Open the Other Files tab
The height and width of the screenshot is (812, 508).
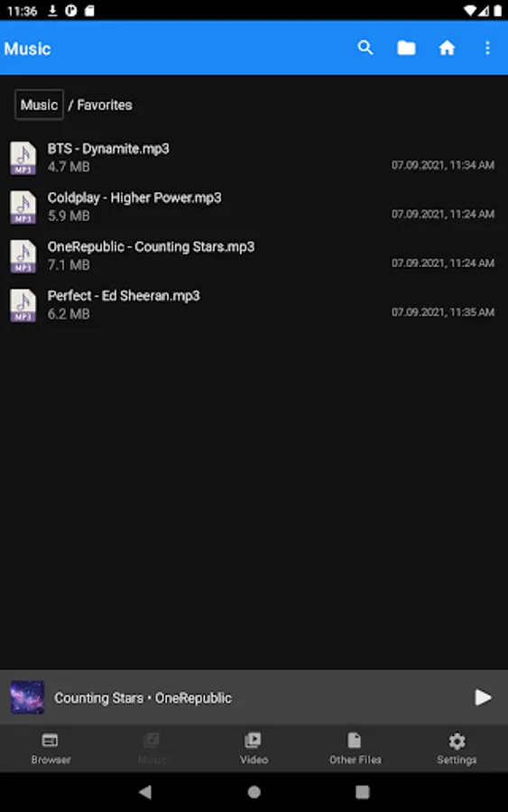coord(356,748)
